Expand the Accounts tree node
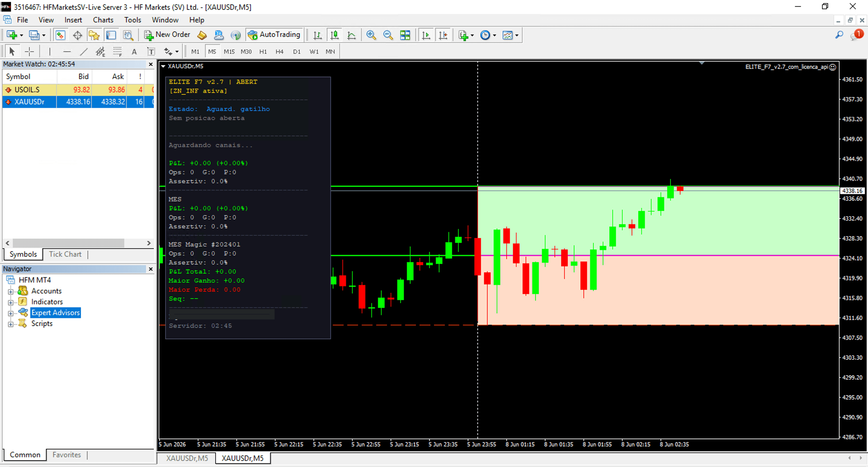 11,292
